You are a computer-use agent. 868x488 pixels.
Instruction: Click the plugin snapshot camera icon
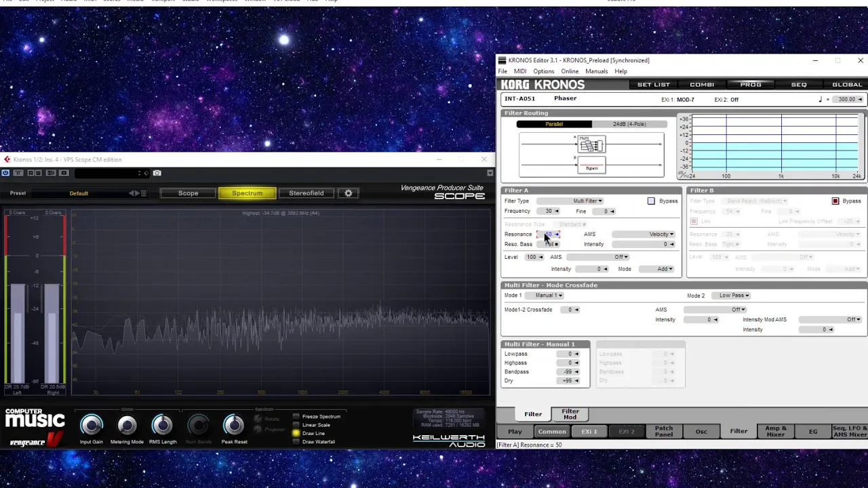coord(157,173)
